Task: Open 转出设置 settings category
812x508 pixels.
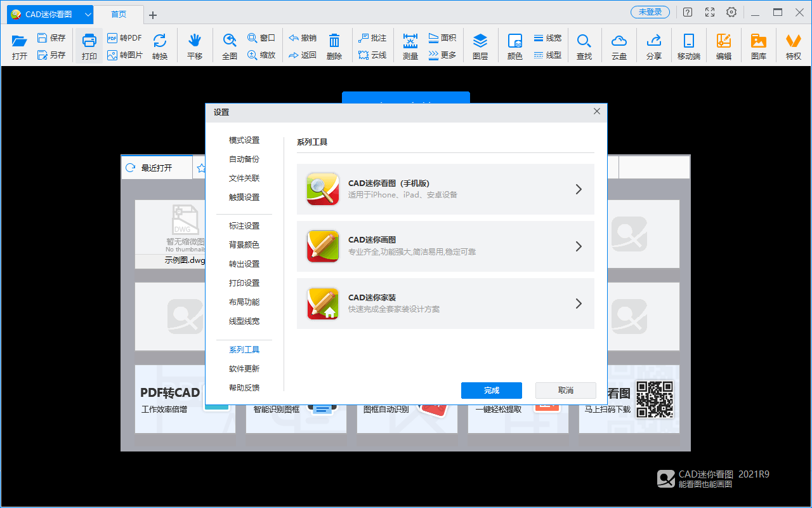Action: (244, 264)
